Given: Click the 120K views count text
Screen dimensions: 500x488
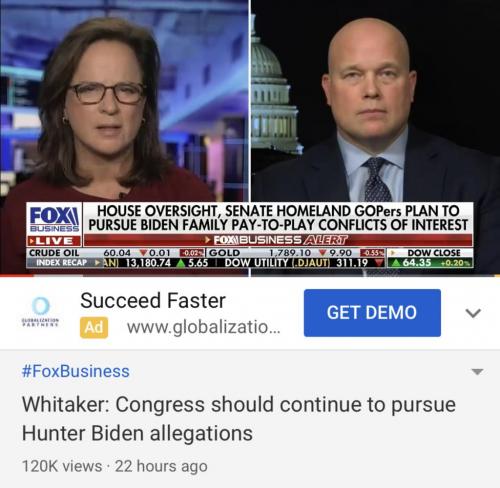Looking at the screenshot, I should tap(62, 466).
